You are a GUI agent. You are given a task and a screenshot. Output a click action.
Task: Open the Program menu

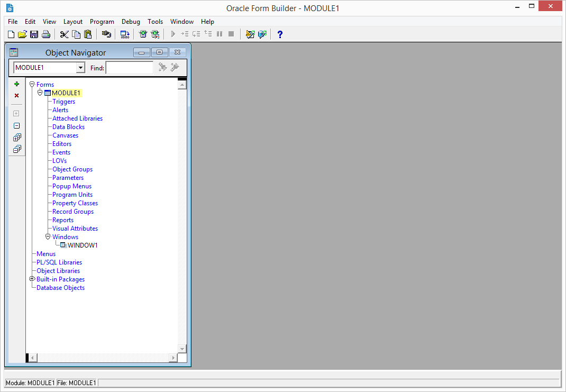pos(102,22)
